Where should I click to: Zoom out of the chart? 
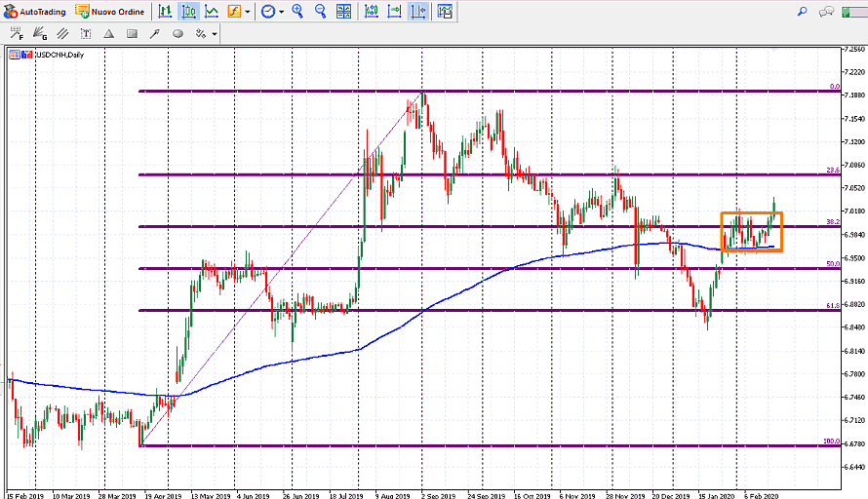319,12
